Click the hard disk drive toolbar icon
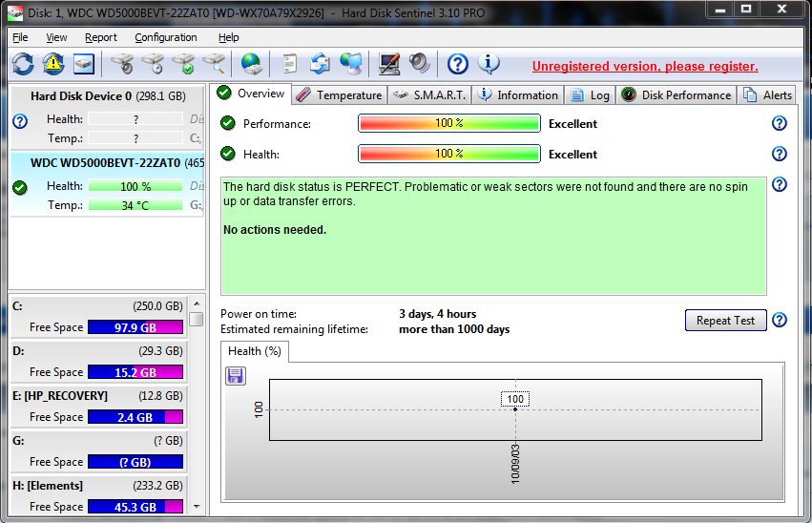The width and height of the screenshot is (812, 523). point(83,64)
